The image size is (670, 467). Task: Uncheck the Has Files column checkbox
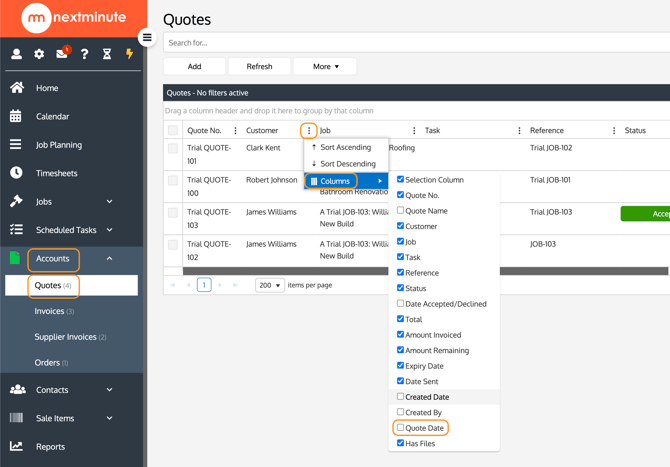(401, 443)
